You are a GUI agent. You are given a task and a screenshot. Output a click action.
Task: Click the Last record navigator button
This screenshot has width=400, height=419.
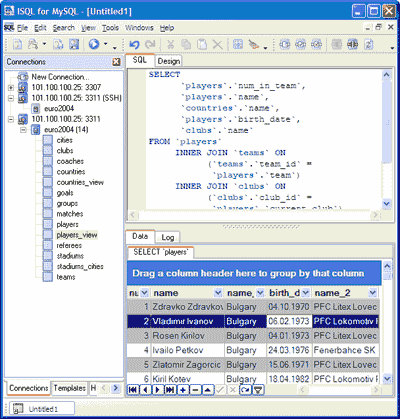[x=170, y=389]
